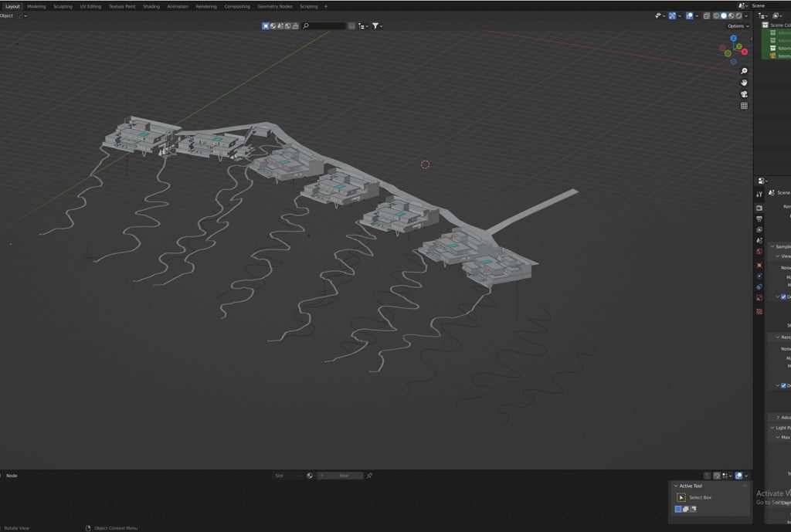Toggle viewport gizmos display
The image size is (791, 532).
point(672,15)
